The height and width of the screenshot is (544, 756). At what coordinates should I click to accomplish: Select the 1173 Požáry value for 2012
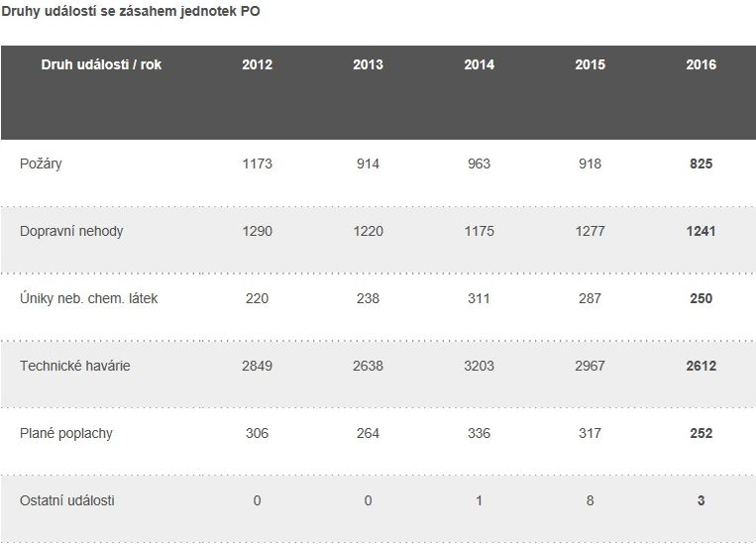pos(257,163)
